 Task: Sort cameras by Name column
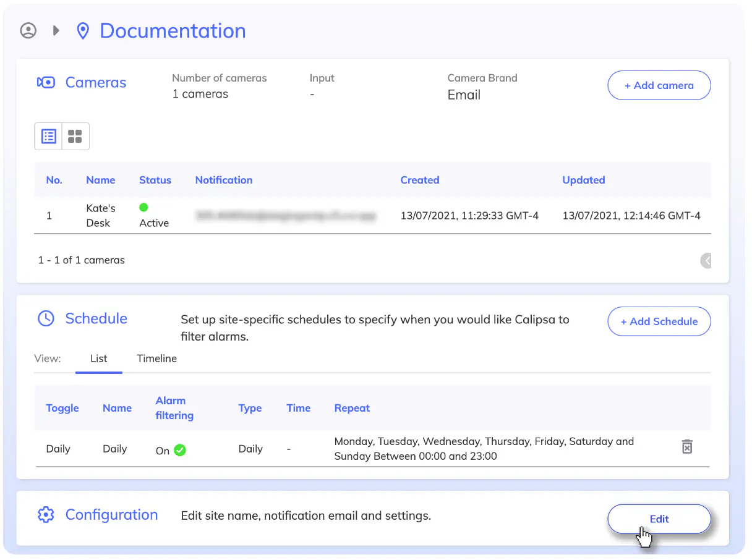(x=101, y=180)
